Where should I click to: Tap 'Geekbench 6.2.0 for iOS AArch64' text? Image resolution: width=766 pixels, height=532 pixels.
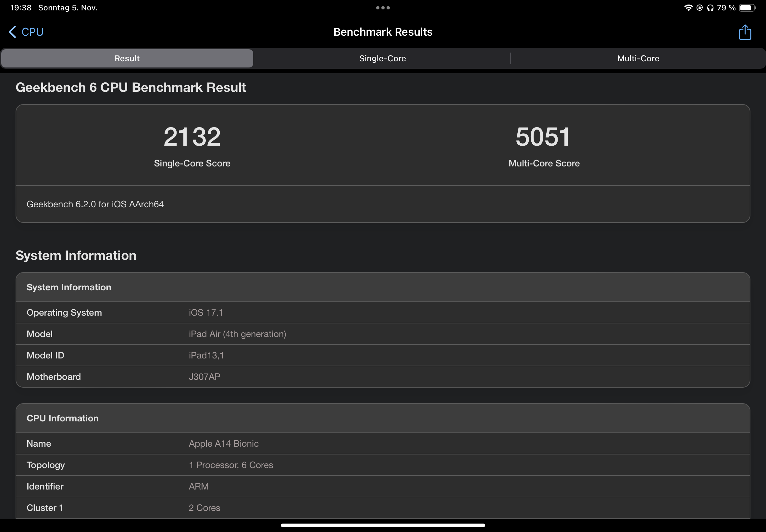pyautogui.click(x=95, y=204)
